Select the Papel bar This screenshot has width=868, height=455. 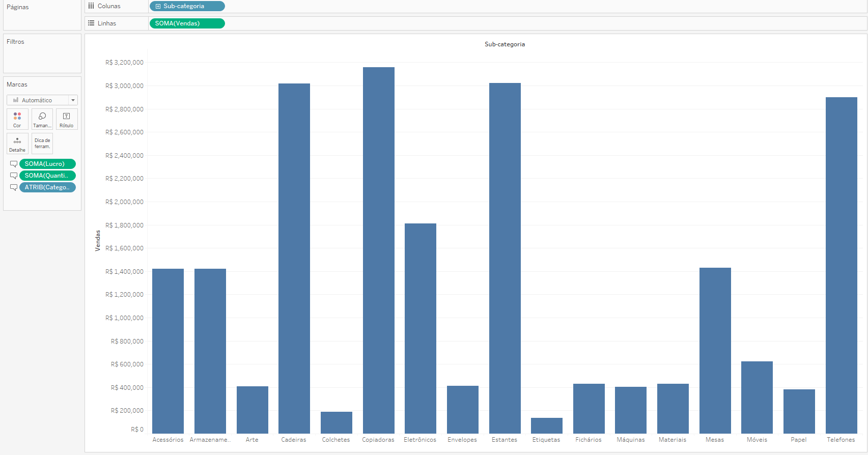tap(799, 411)
